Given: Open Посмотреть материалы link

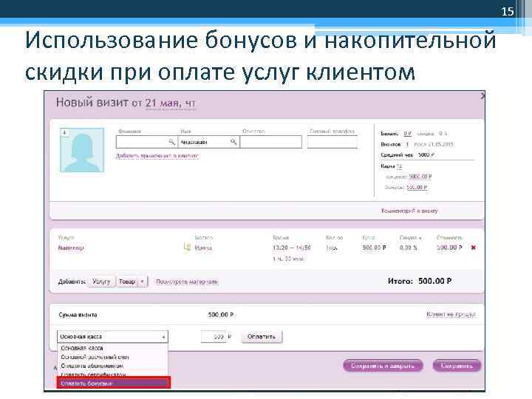Looking at the screenshot, I should click(x=187, y=282).
